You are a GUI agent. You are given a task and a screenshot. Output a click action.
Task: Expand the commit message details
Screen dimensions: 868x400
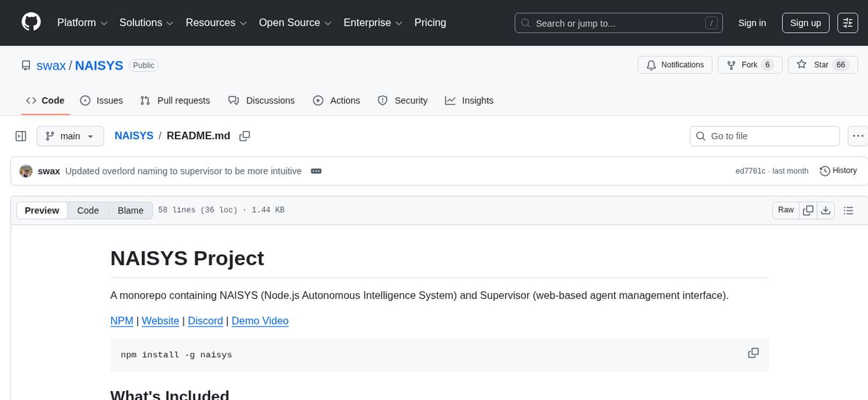tap(316, 171)
